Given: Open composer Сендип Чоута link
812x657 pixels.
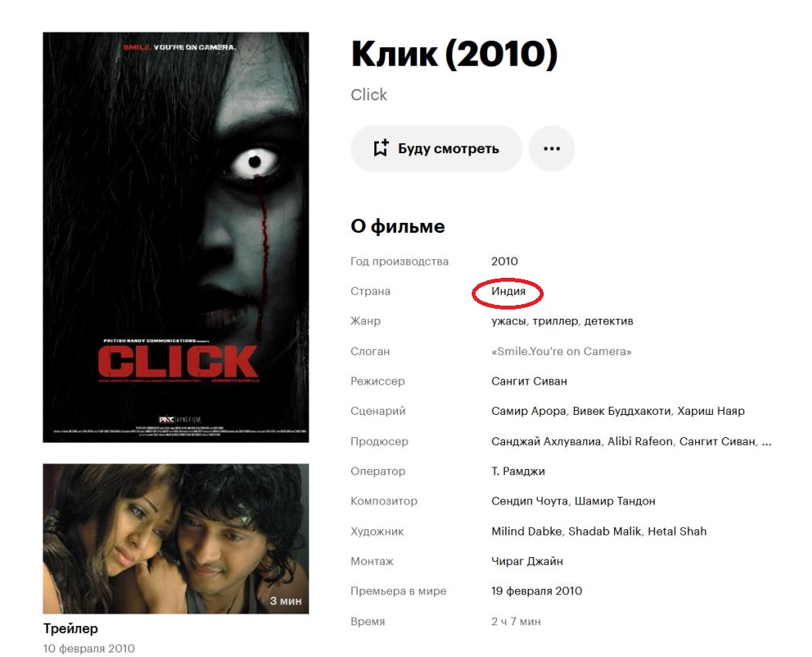Looking at the screenshot, I should (x=529, y=501).
